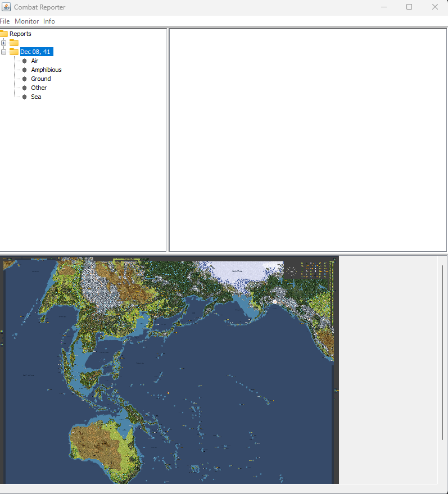Click the bullet icon beside Ground
448x494 pixels.
[x=25, y=79]
